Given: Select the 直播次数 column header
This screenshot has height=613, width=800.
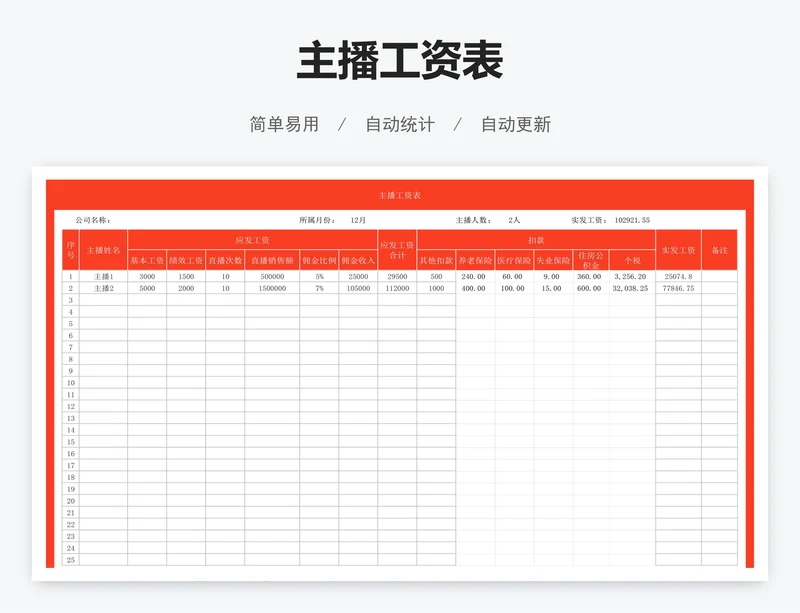Looking at the screenshot, I should pos(225,260).
